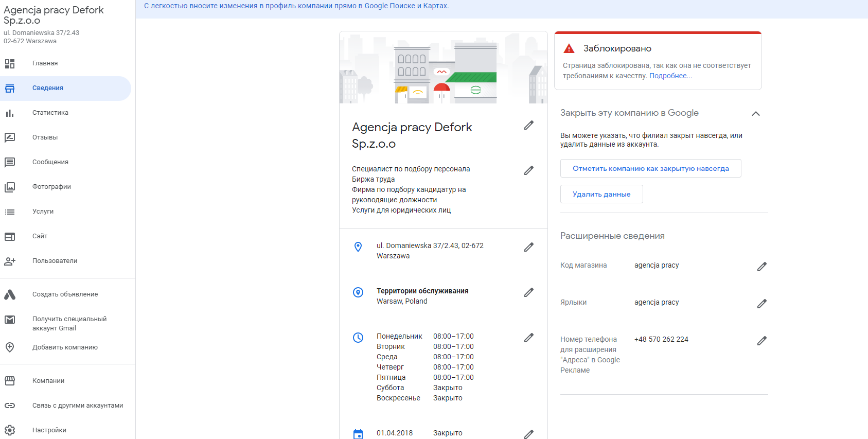Image resolution: width=868 pixels, height=439 pixels.
Task: Click the Ярлыки value agencja pracy
Action: click(657, 302)
